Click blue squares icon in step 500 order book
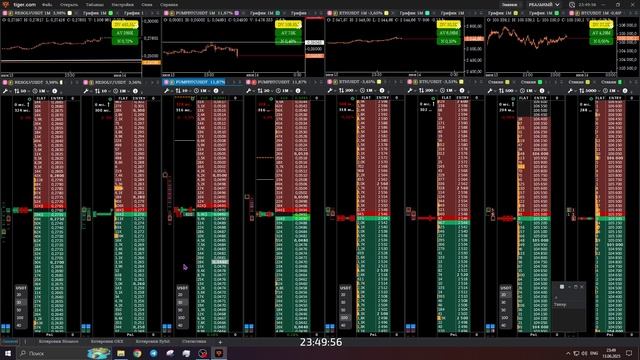The image size is (640, 360). click(x=491, y=327)
